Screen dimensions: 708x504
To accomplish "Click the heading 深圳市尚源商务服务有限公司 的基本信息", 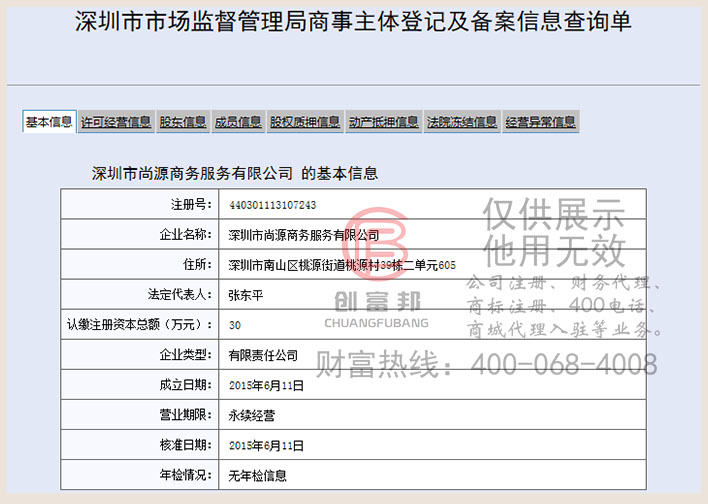I will (235, 173).
